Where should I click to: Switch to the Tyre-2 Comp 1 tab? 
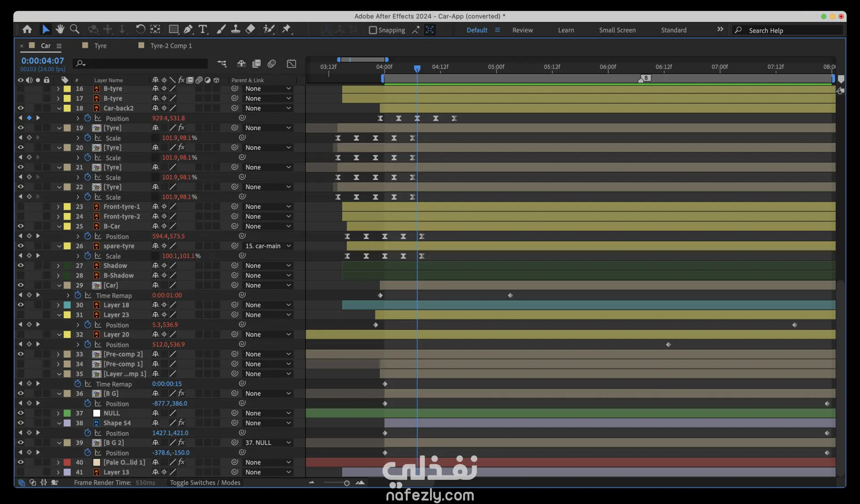(171, 46)
